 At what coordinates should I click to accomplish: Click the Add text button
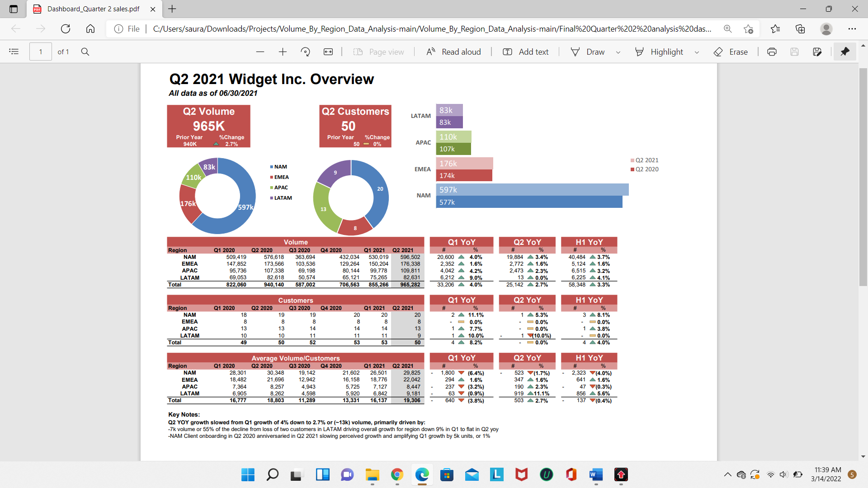(x=525, y=52)
